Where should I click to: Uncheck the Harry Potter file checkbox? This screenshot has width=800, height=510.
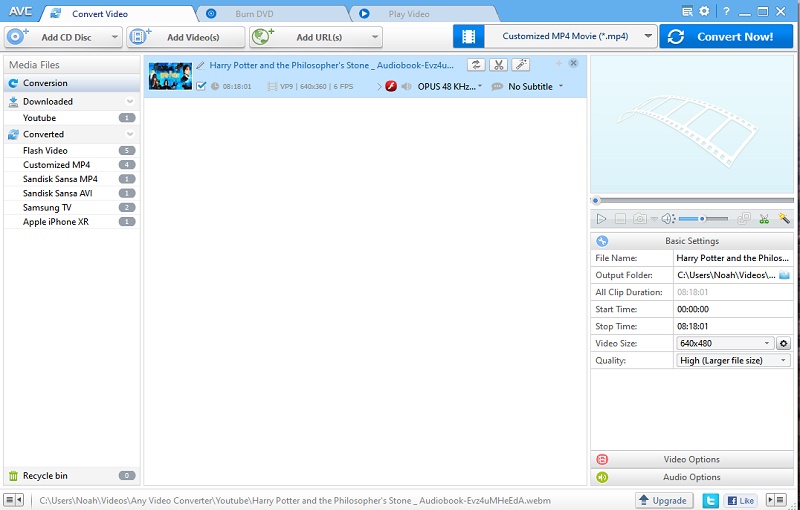(x=201, y=86)
